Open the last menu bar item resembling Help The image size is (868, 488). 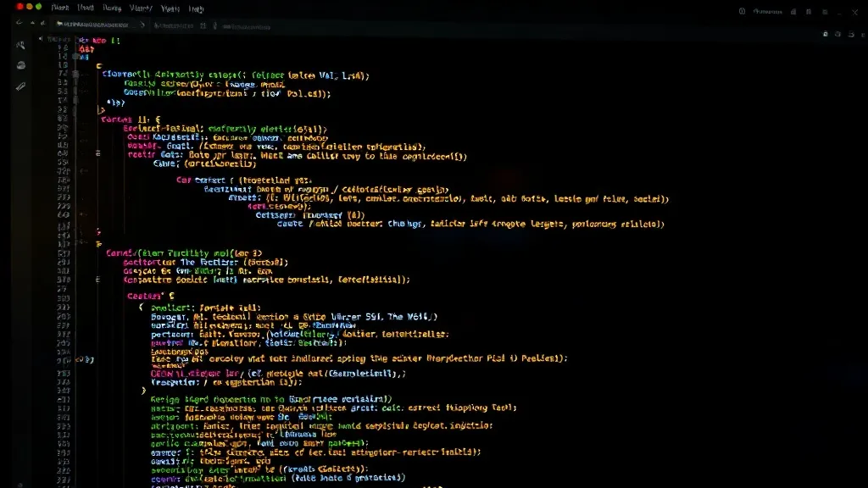click(196, 8)
